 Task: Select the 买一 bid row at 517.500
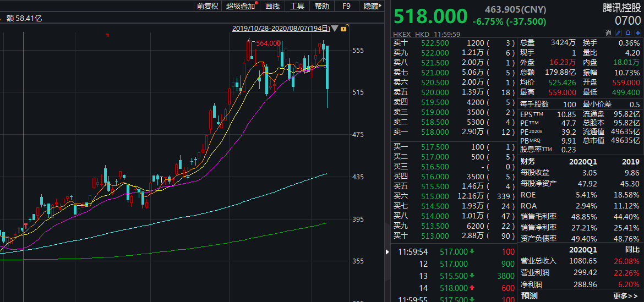(454, 147)
